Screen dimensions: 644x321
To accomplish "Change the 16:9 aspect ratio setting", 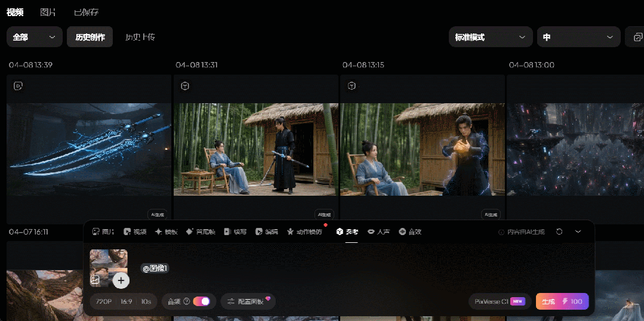I will pos(126,302).
